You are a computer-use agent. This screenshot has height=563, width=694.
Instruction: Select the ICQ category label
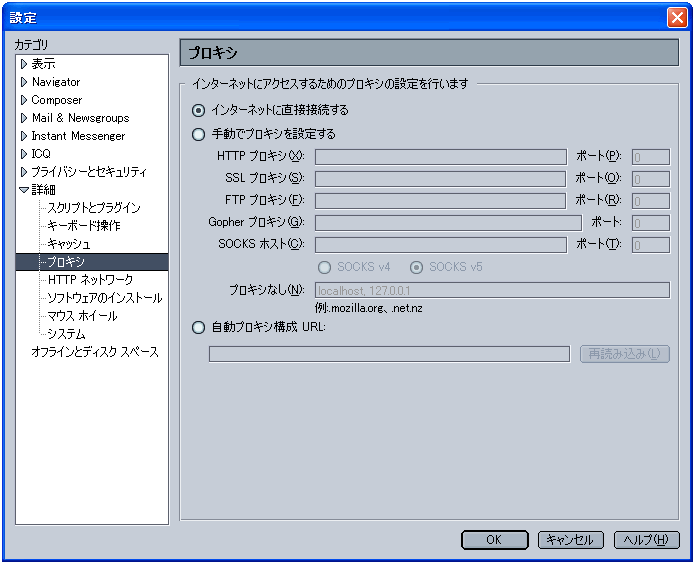[41, 154]
